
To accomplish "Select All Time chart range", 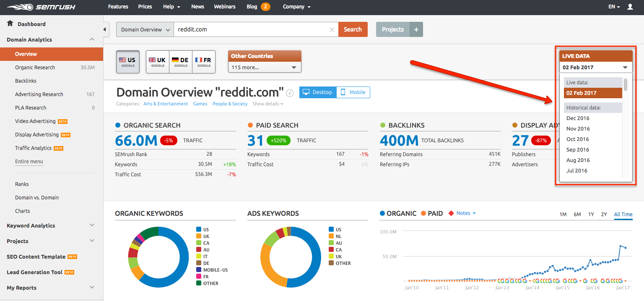I will pos(623,215).
